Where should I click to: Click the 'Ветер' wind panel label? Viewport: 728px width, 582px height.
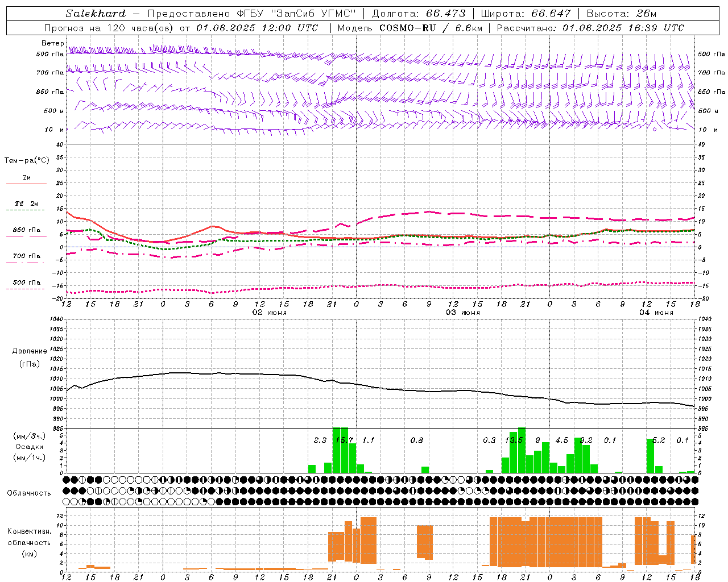[53, 43]
